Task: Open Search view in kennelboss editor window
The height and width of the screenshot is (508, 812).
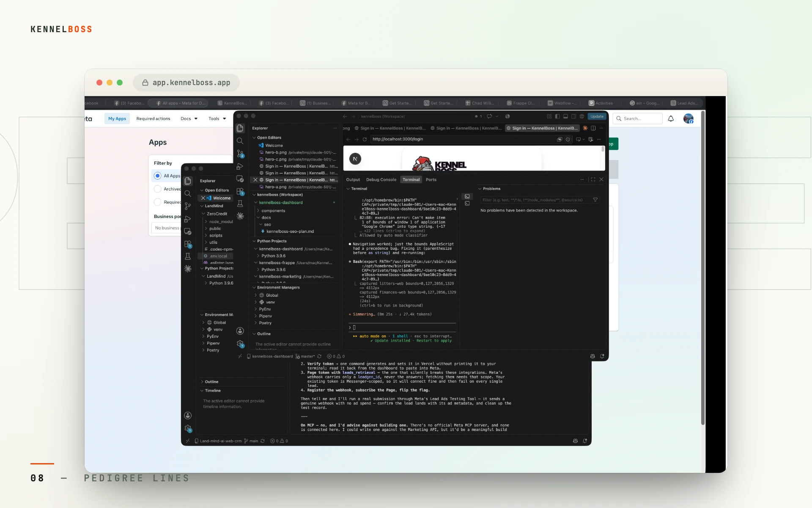Action: (240, 141)
